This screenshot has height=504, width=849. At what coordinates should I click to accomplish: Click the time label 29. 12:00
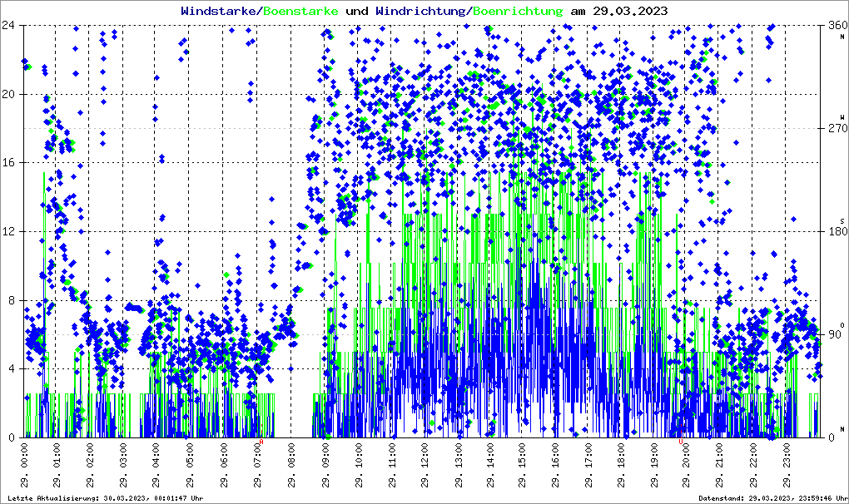click(424, 465)
